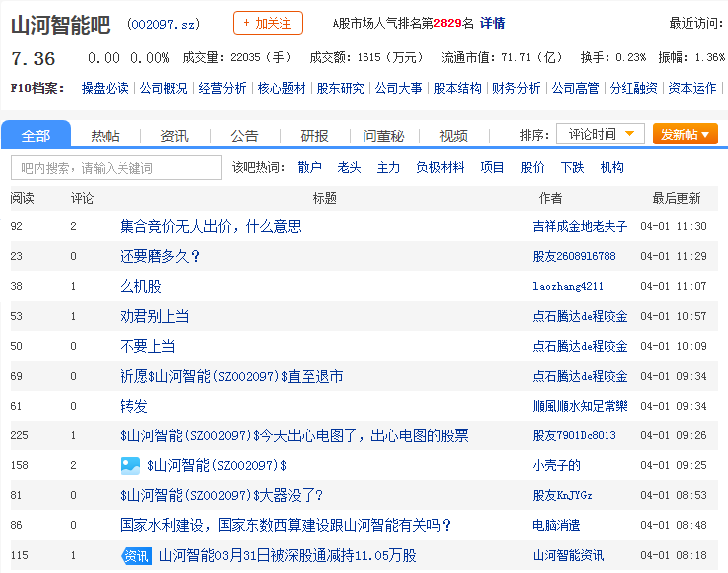Click hot word 下跌

572,167
